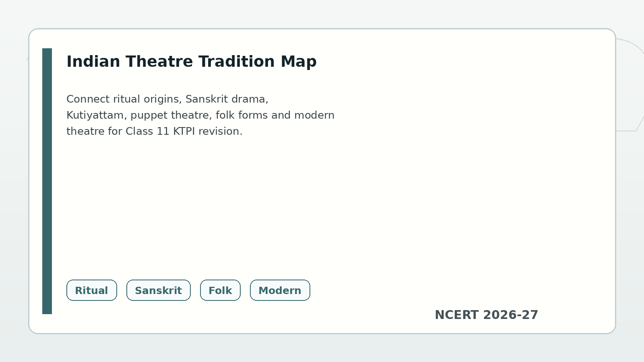This screenshot has width=644, height=362.
Task: Select the Ritual tag chip
Action: point(92,290)
